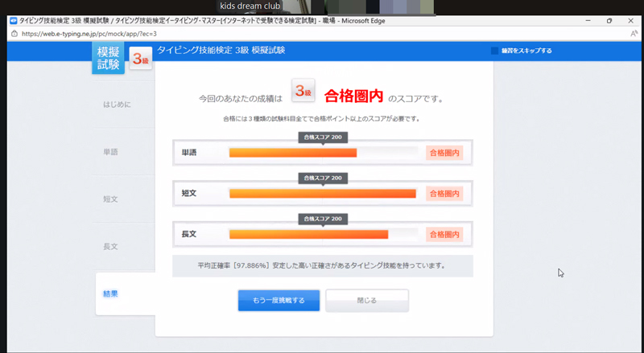Close the Edge window
Screen dimensions: 644x353
point(631,21)
